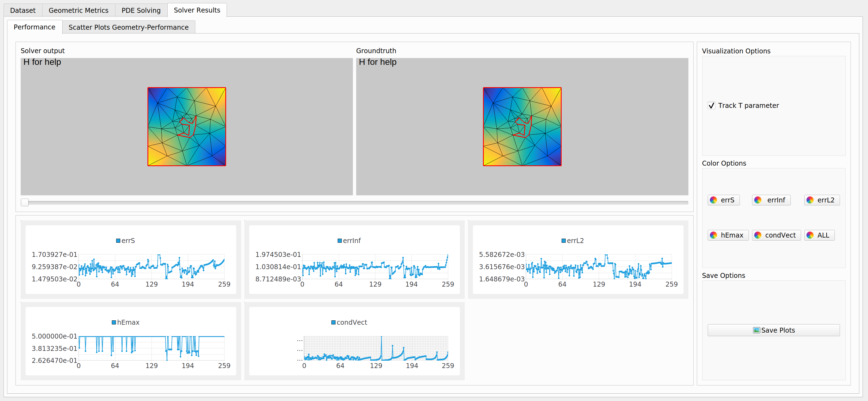Image resolution: width=868 pixels, height=401 pixels.
Task: Click the errL2 line chart
Action: [x=598, y=266]
